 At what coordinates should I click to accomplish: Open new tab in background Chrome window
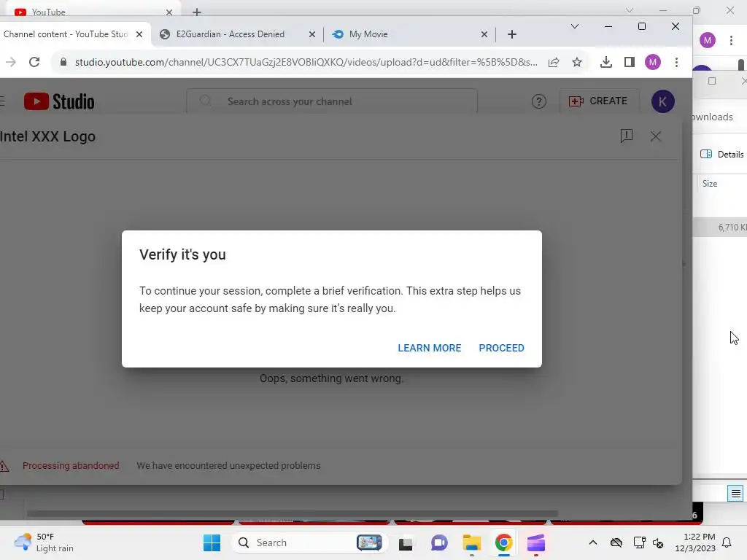[197, 12]
